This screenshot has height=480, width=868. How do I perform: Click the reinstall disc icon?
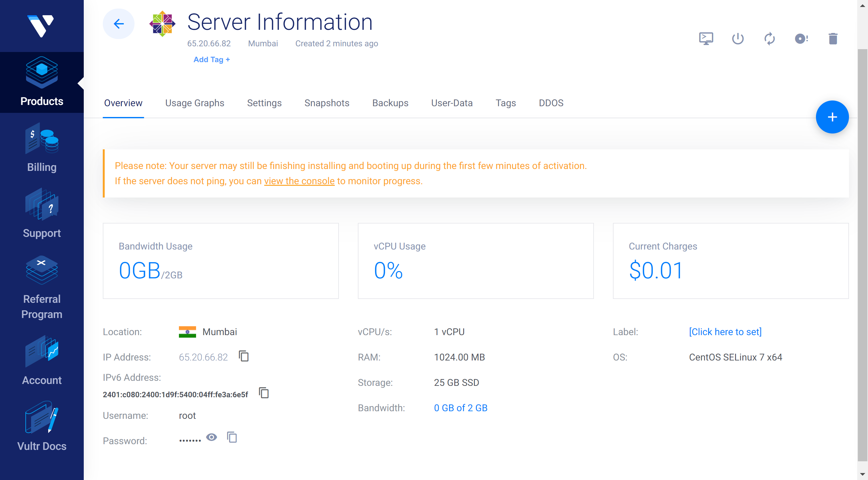[801, 39]
